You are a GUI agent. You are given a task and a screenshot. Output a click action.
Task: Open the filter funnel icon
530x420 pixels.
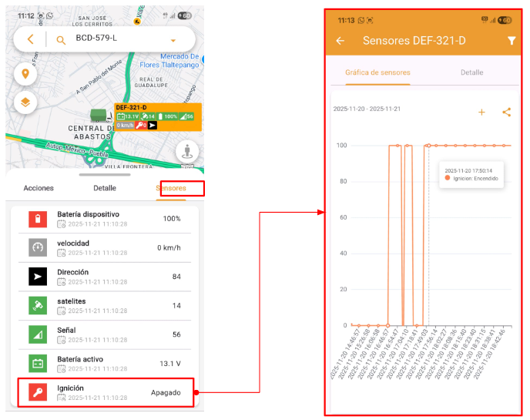coord(512,41)
